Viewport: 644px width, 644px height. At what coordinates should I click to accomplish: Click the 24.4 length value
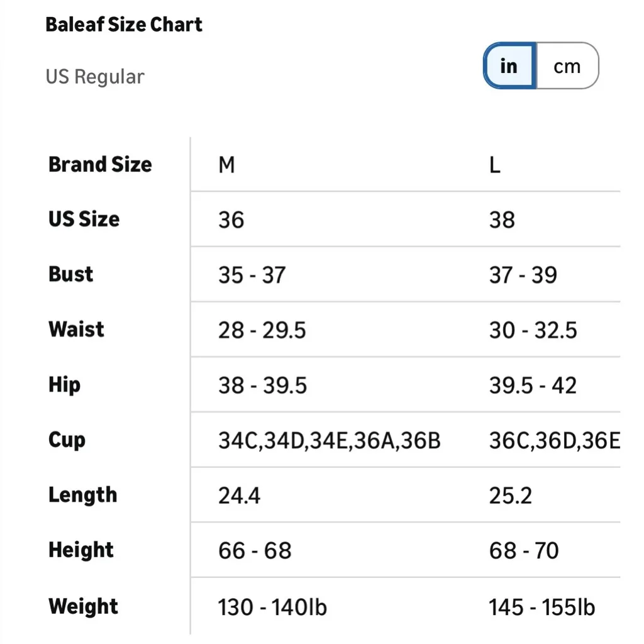239,496
